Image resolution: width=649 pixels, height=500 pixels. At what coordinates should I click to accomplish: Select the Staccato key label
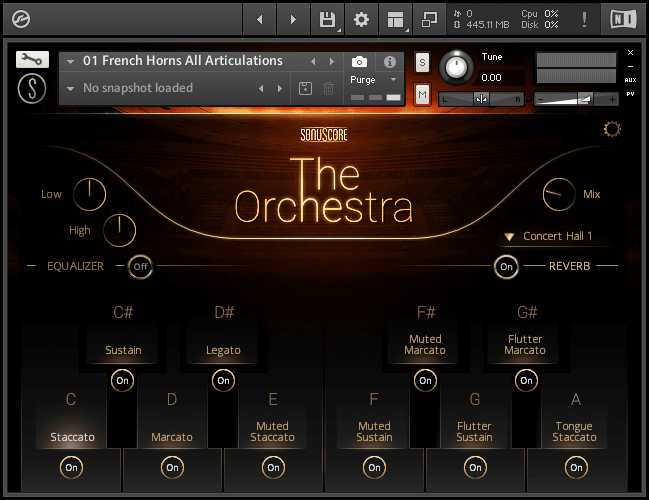(72, 437)
